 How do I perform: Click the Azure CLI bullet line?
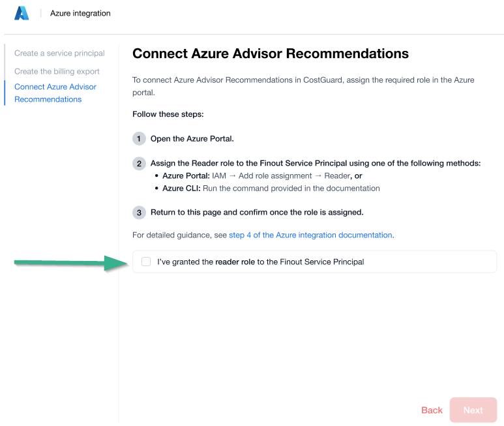click(x=271, y=189)
